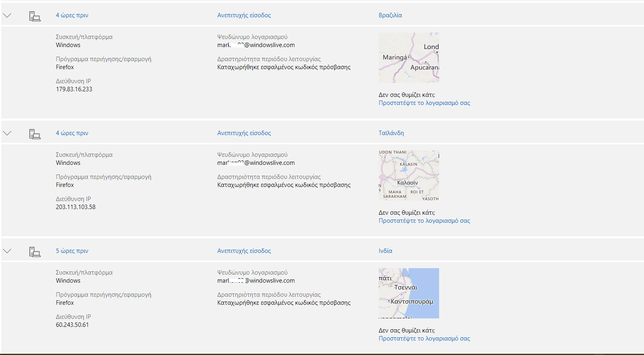The height and width of the screenshot is (355, 644).
Task: Open the Τσεννάι map thumbnail
Action: point(409,293)
